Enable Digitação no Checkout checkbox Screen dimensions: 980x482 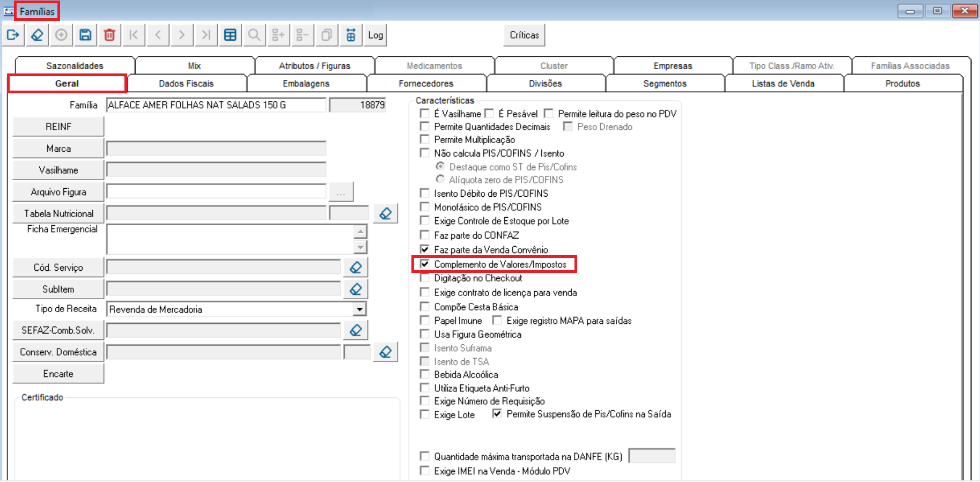(424, 278)
